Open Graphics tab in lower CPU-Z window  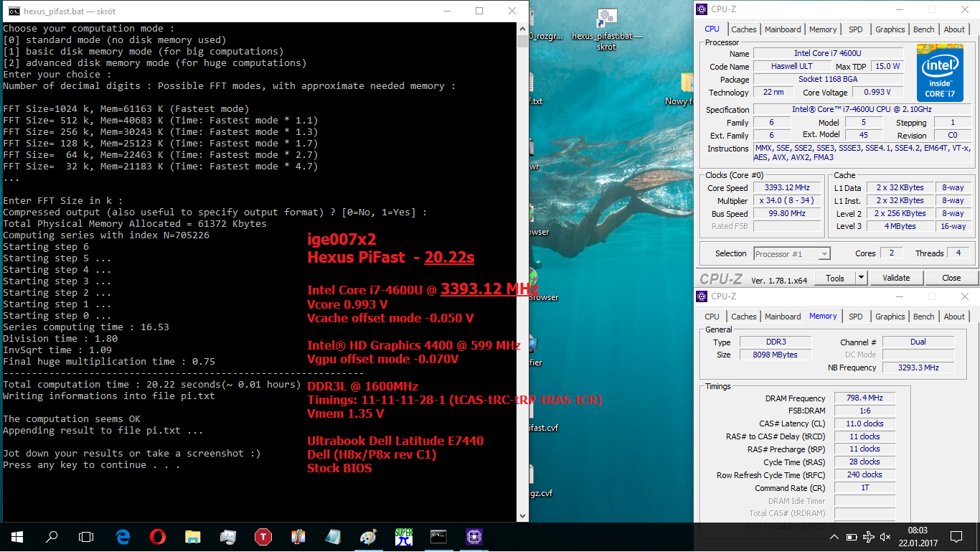pos(890,317)
